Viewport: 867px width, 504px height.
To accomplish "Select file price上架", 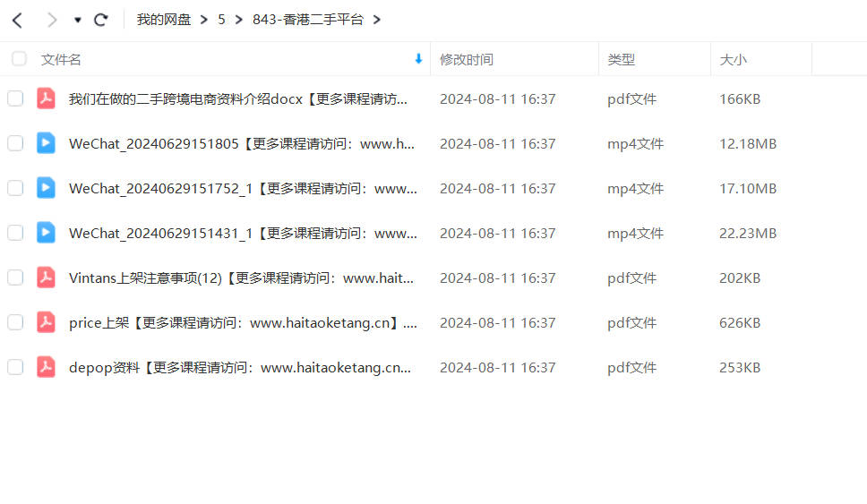I will point(243,323).
